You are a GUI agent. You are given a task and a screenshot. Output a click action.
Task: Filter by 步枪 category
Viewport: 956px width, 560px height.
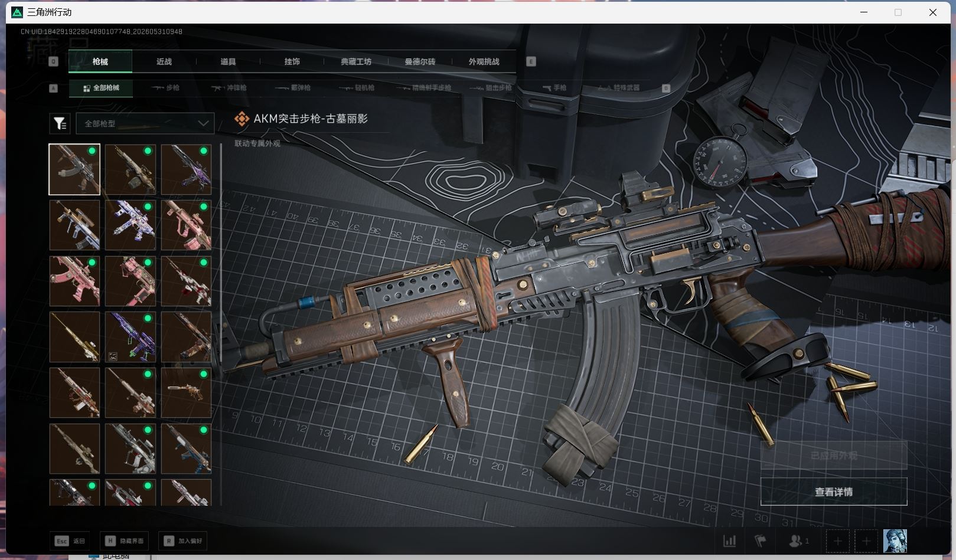click(x=165, y=88)
